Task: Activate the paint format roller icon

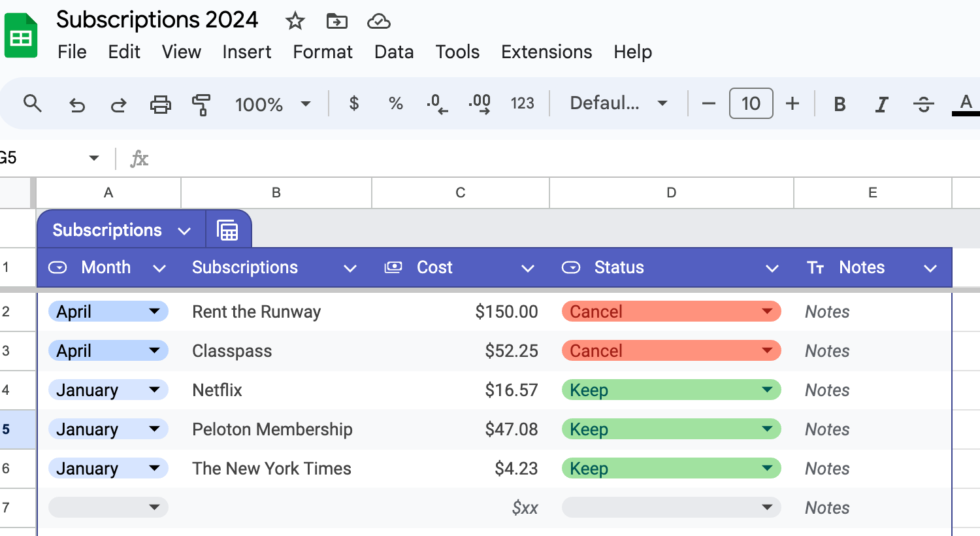Action: click(201, 104)
